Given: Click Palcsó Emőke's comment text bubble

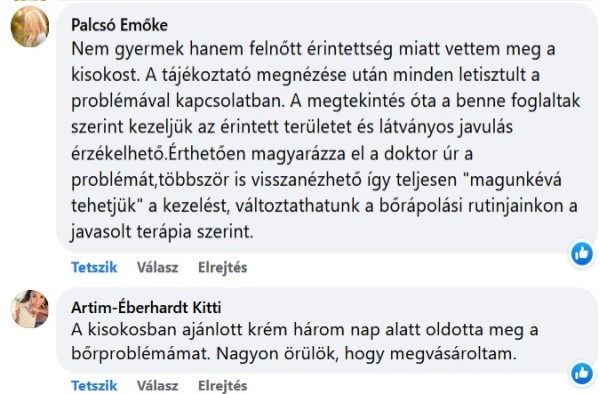Looking at the screenshot, I should (326, 128).
